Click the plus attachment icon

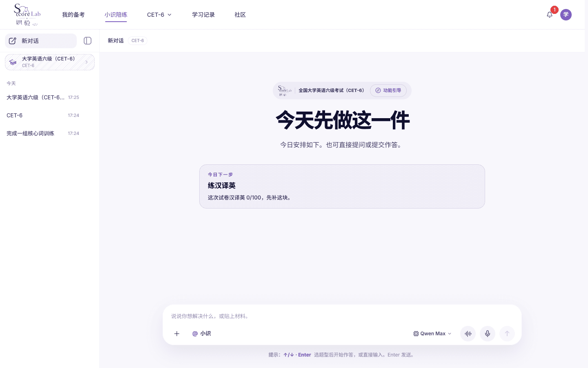[177, 334]
